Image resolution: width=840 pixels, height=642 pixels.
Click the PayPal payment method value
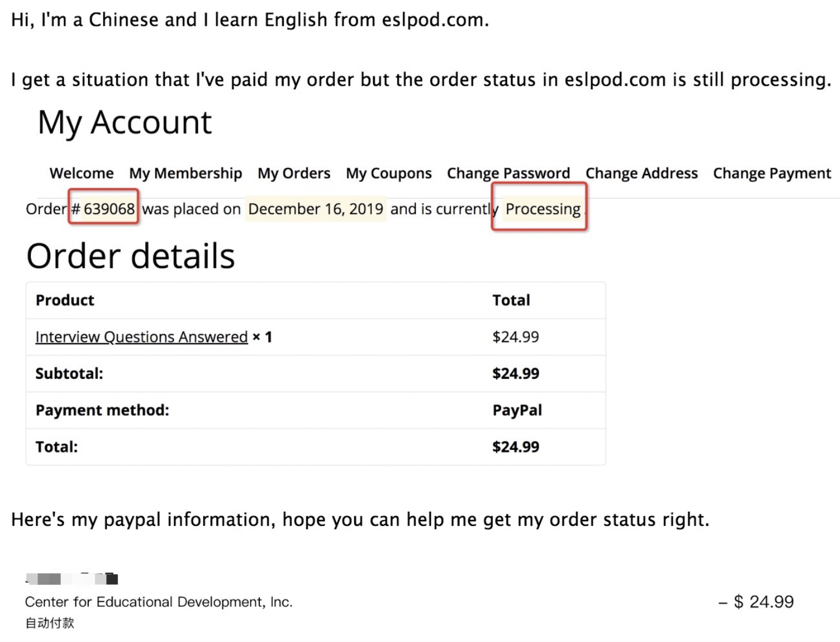click(x=517, y=410)
